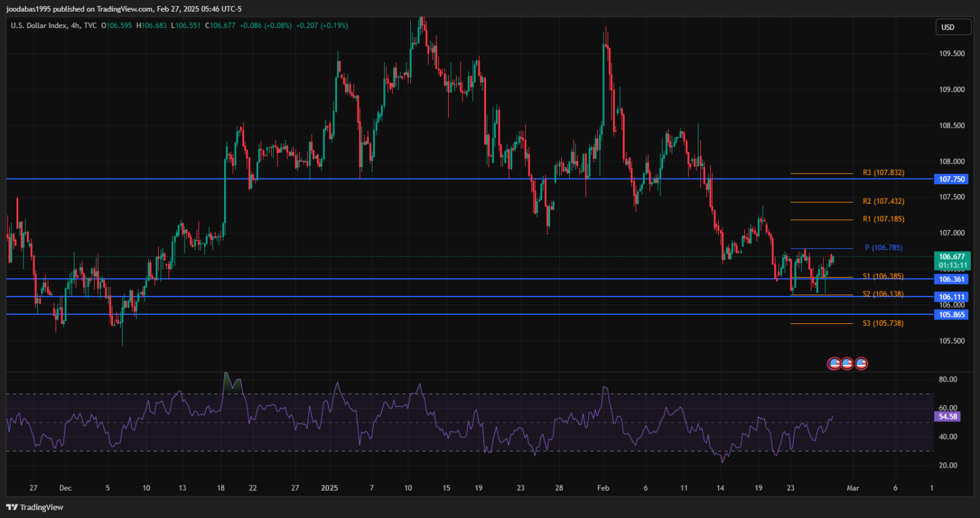Click the leftmost US flag economic event icon
Viewport: 980px width, 518px height.
[834, 363]
